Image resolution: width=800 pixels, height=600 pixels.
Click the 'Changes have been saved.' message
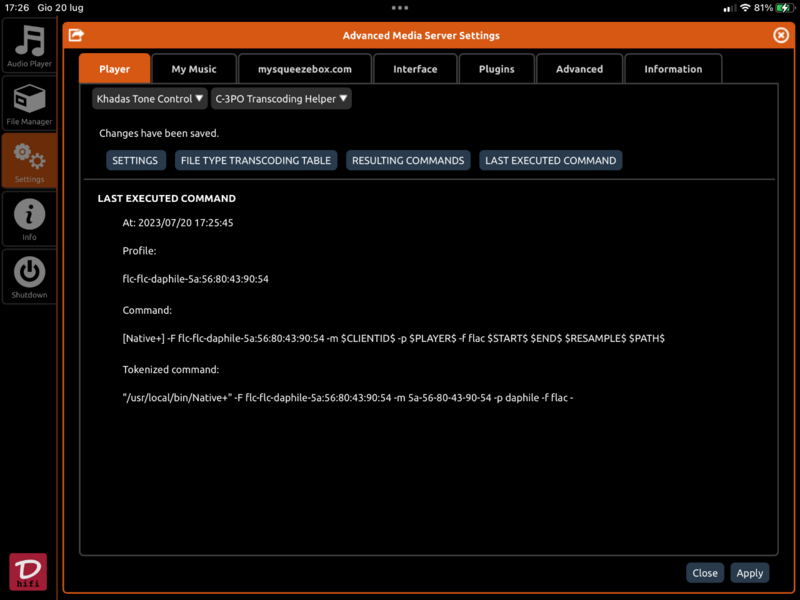[159, 133]
